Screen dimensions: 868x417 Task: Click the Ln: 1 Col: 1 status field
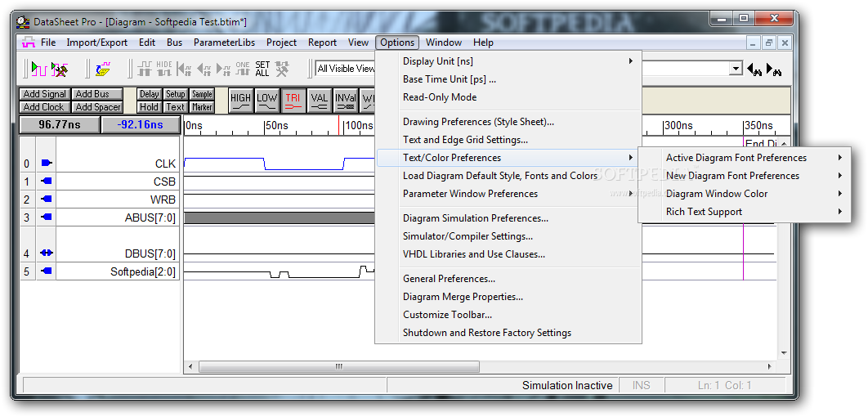[725, 385]
